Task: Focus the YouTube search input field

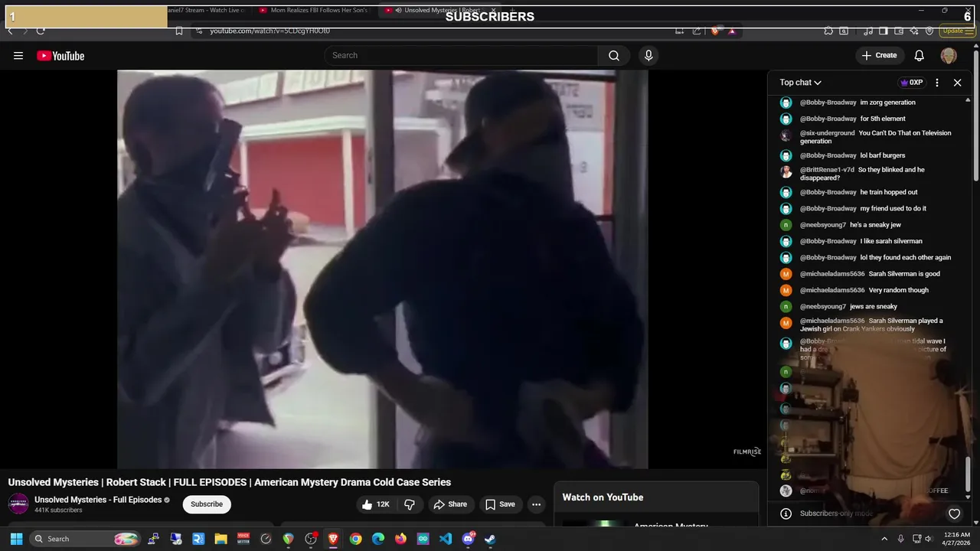Action: click(x=461, y=55)
